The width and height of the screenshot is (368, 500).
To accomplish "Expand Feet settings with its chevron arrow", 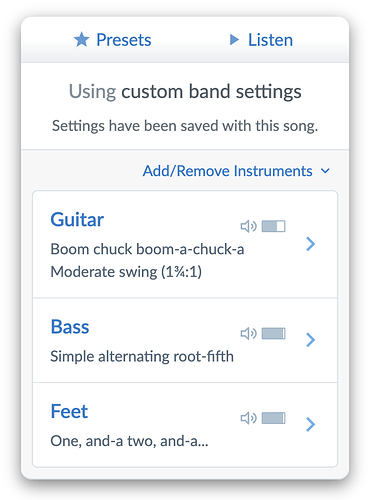I will 310,424.
